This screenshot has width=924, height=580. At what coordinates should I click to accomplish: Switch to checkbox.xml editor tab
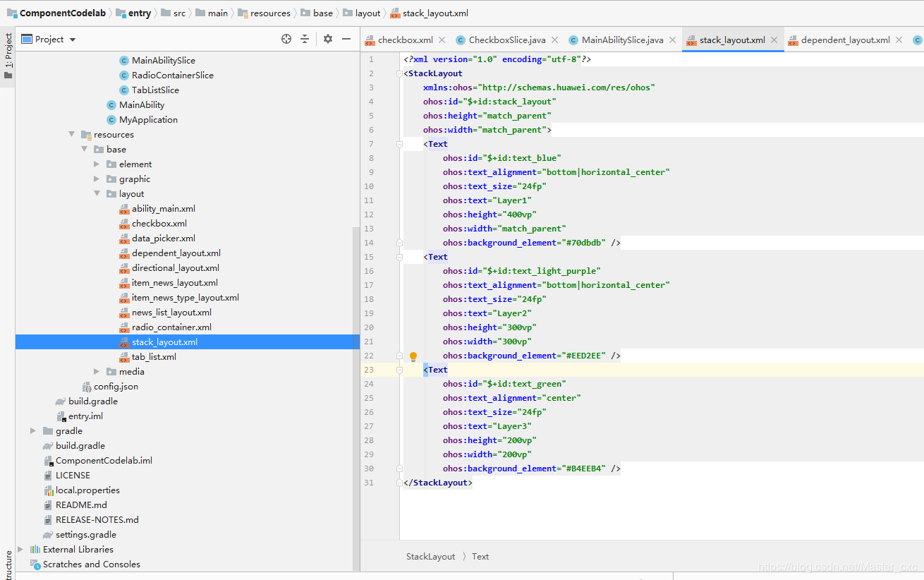pyautogui.click(x=406, y=40)
